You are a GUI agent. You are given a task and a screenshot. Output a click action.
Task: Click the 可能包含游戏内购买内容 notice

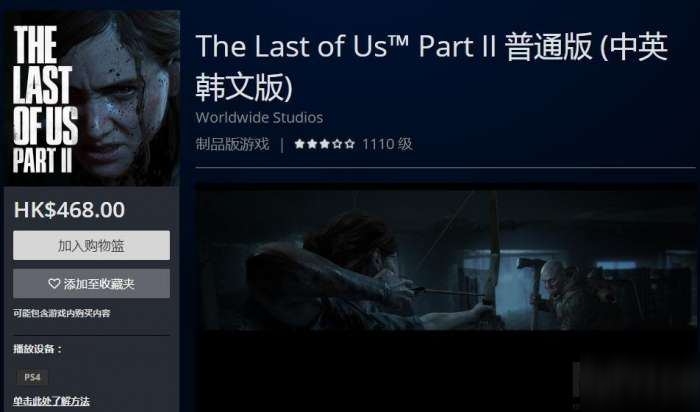coord(62,313)
